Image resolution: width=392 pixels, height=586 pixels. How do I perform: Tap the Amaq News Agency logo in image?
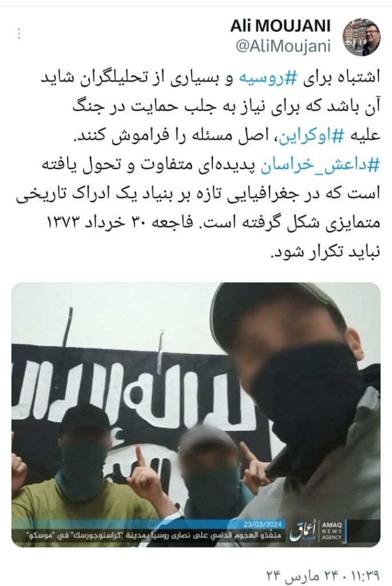pyautogui.click(x=331, y=531)
